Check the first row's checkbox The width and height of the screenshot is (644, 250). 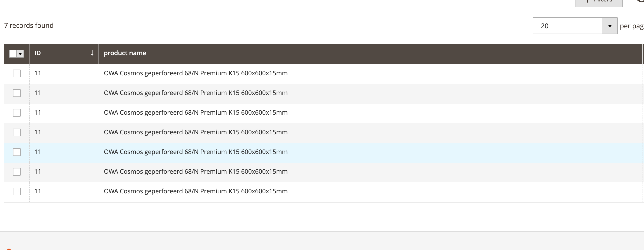click(x=17, y=73)
